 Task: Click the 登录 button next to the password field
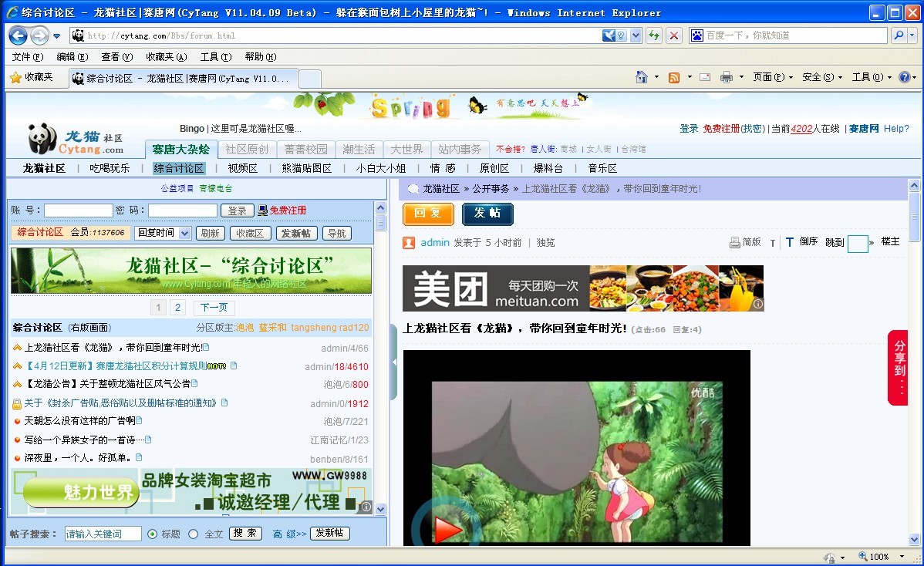(x=237, y=211)
